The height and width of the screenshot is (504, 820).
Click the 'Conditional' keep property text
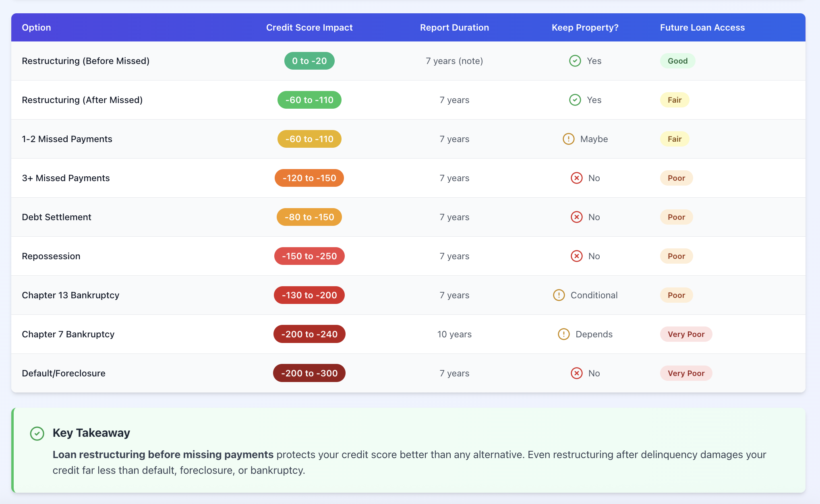pos(594,295)
